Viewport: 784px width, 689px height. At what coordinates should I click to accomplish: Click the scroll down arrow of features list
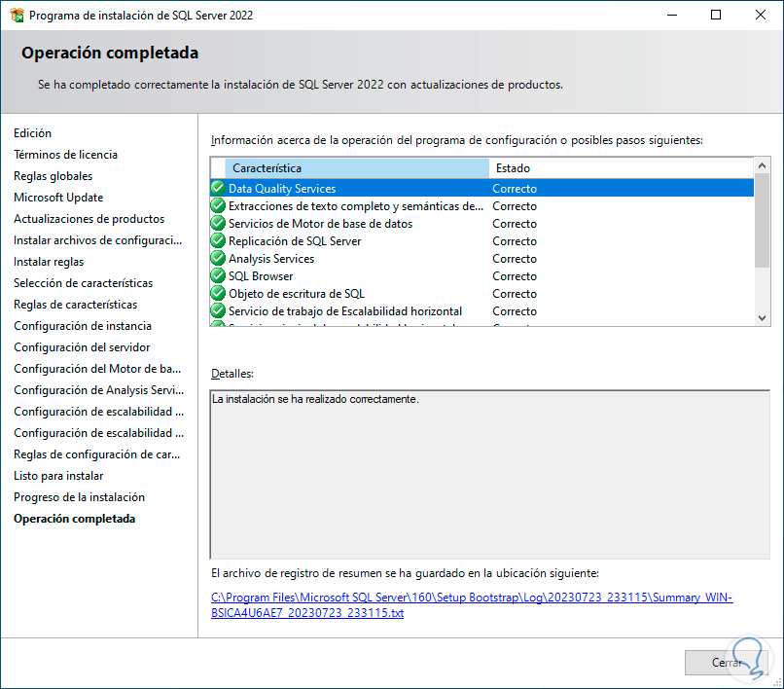tap(762, 318)
